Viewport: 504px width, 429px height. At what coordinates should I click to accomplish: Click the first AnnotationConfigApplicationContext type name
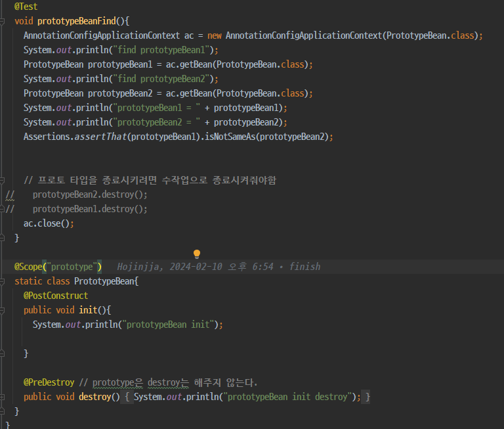point(102,35)
